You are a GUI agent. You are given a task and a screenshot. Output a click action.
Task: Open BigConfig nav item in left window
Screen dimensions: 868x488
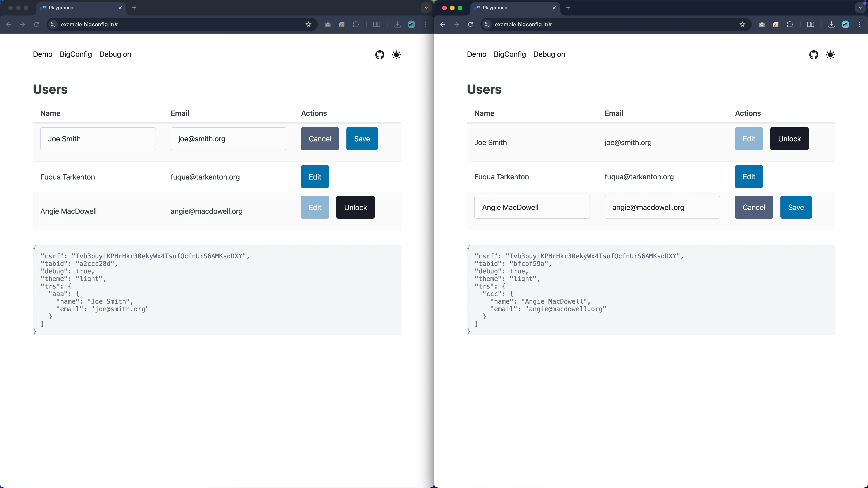tap(76, 54)
